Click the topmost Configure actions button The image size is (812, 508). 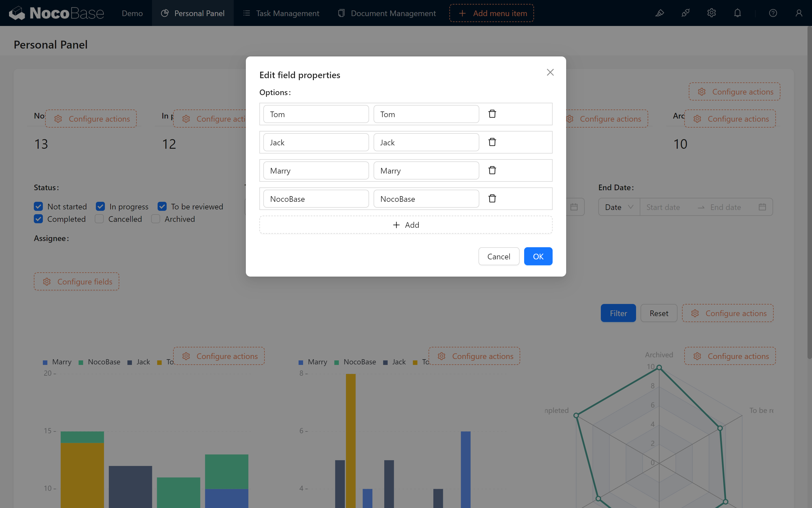[734, 92]
